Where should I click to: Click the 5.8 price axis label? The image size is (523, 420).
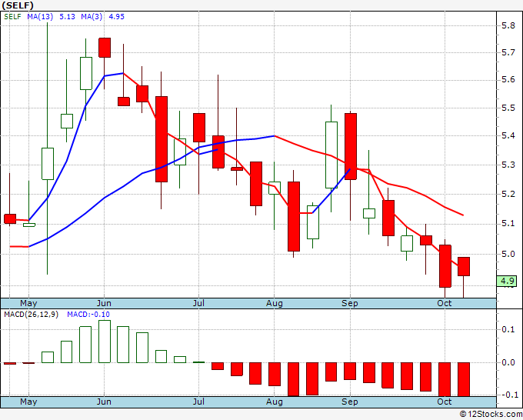click(508, 25)
